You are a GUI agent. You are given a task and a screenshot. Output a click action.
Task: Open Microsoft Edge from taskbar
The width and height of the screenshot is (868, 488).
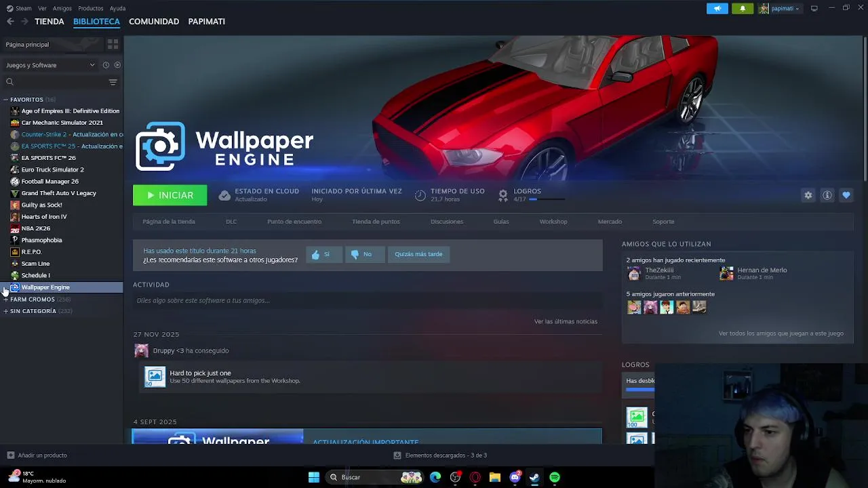435,477
